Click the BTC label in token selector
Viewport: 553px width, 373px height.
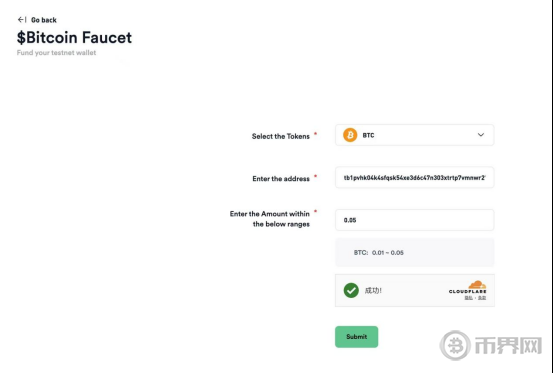(x=368, y=135)
